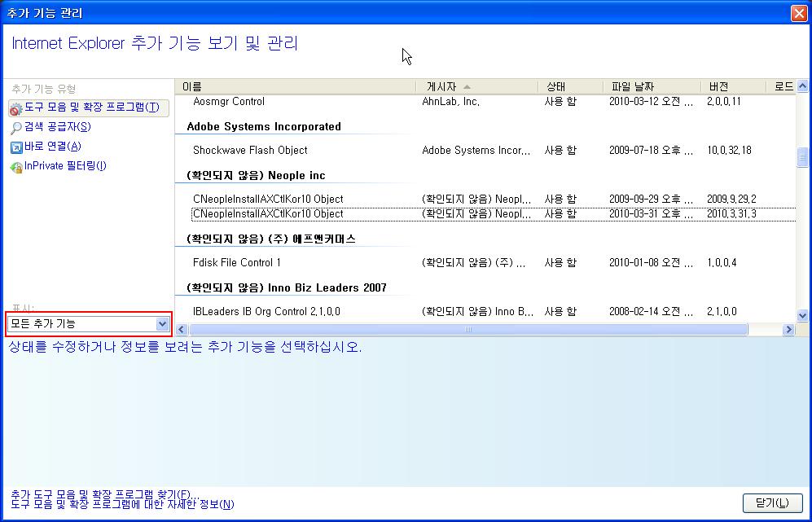Click the search providers magnifier icon (검색 공급자)
This screenshot has width=812, height=522.
point(15,128)
